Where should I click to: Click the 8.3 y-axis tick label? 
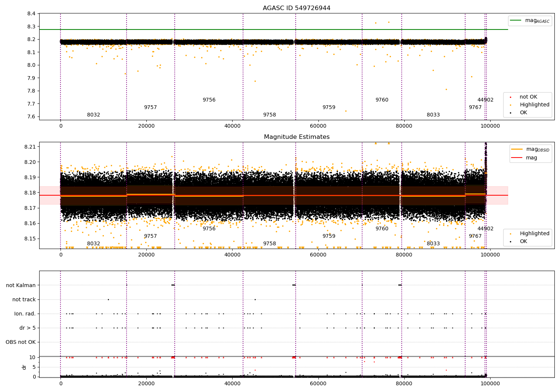point(32,27)
